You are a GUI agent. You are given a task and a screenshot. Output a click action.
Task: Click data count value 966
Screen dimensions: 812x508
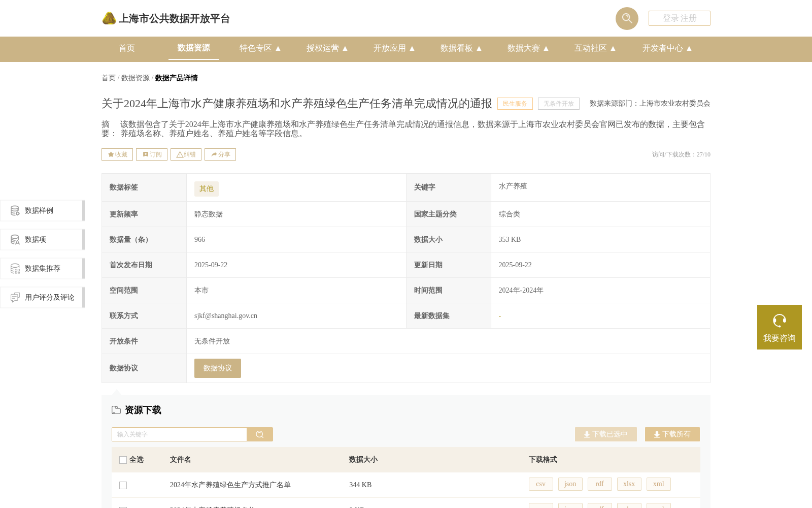click(x=200, y=240)
